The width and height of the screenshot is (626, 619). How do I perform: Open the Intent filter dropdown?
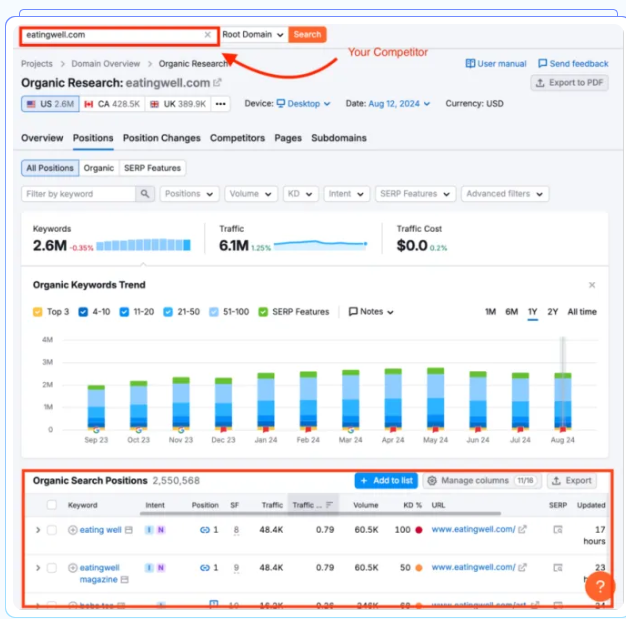click(x=347, y=194)
